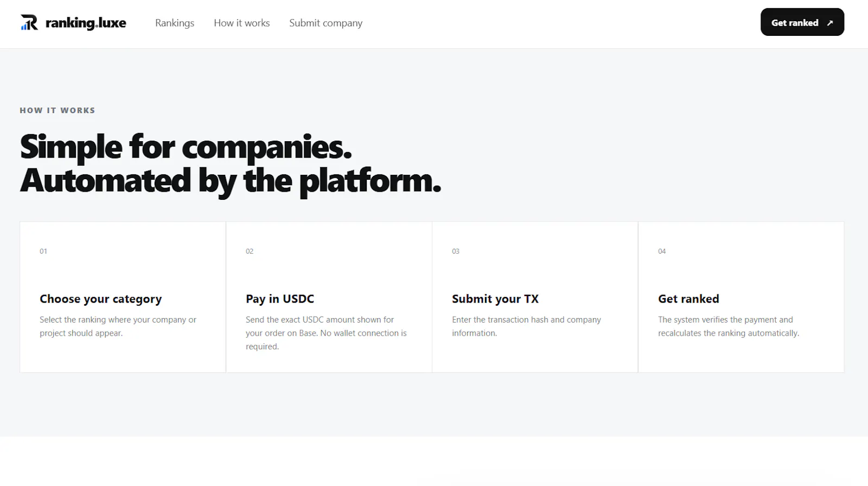868x486 pixels.
Task: Select the 'Pay in USDC' card title
Action: pyautogui.click(x=280, y=299)
